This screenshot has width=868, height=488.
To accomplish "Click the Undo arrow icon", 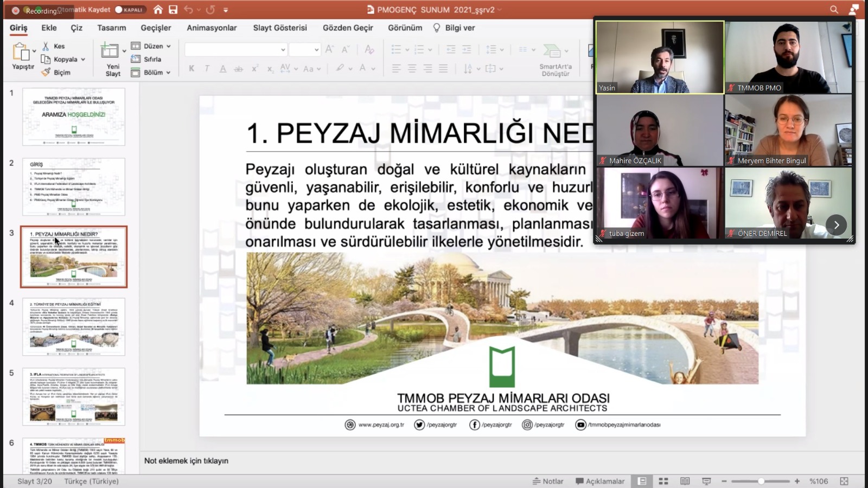I will click(x=188, y=9).
